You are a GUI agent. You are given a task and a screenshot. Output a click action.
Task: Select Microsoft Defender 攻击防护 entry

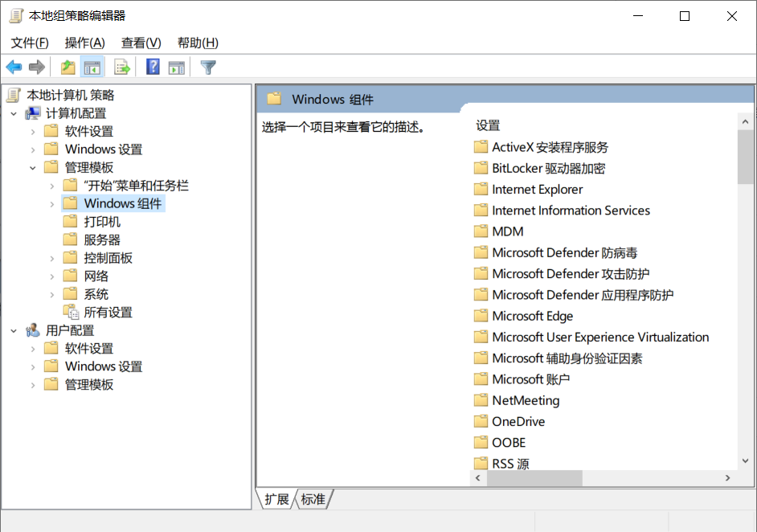[x=571, y=274]
